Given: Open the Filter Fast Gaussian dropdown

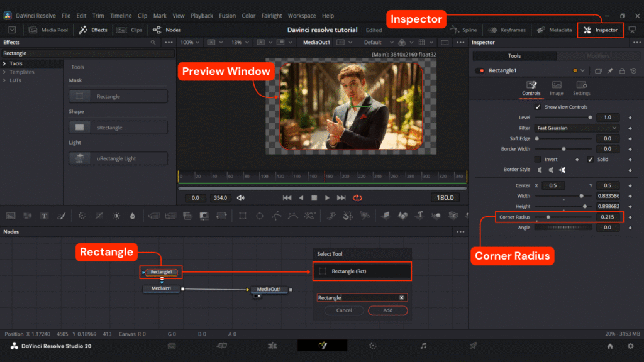Looking at the screenshot, I should pyautogui.click(x=577, y=128).
